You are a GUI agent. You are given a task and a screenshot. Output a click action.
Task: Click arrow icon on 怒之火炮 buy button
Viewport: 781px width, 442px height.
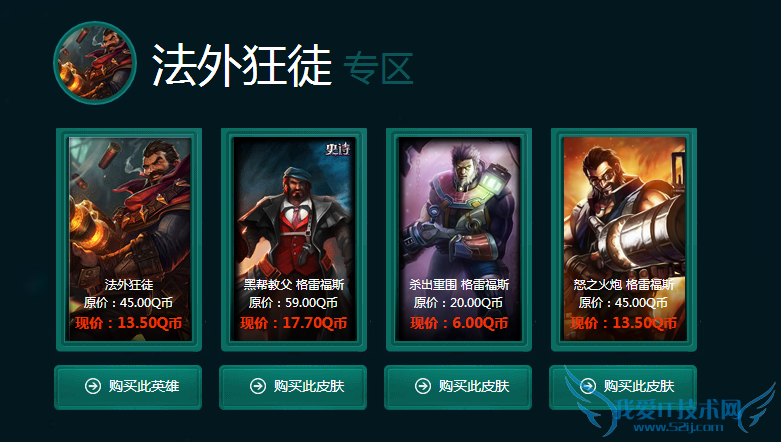tap(588, 386)
